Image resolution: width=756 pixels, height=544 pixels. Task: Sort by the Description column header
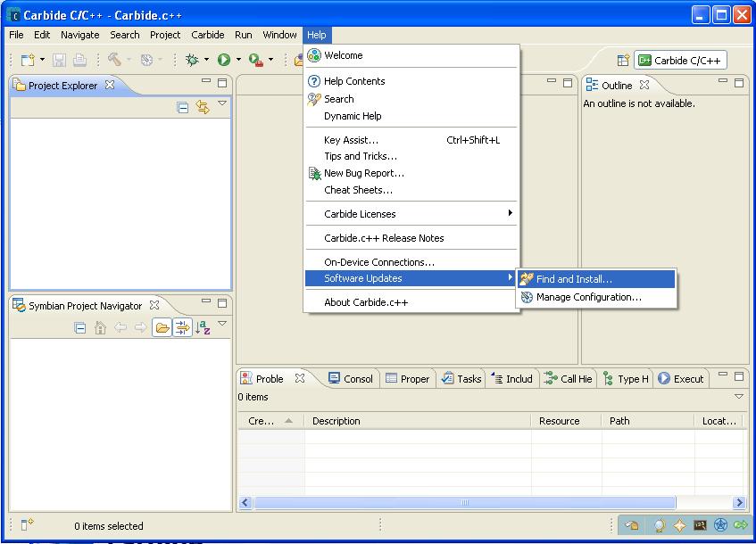418,421
